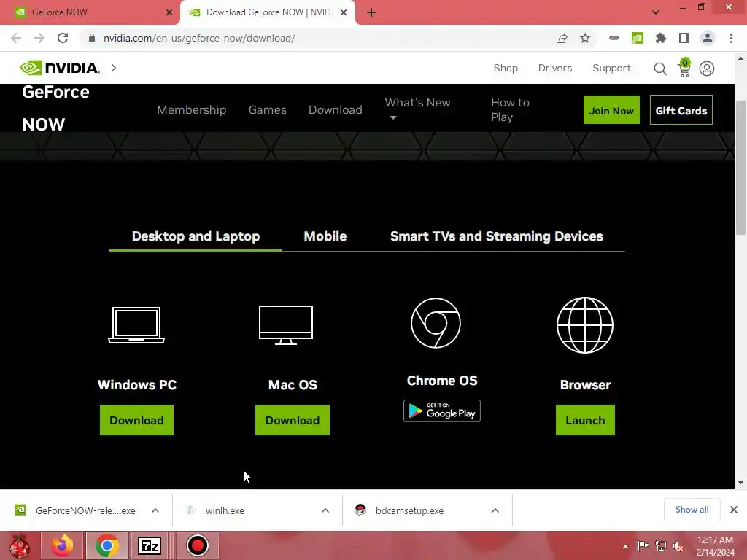This screenshot has height=560, width=747.
Task: Open the site search magnifier icon
Action: coord(659,69)
